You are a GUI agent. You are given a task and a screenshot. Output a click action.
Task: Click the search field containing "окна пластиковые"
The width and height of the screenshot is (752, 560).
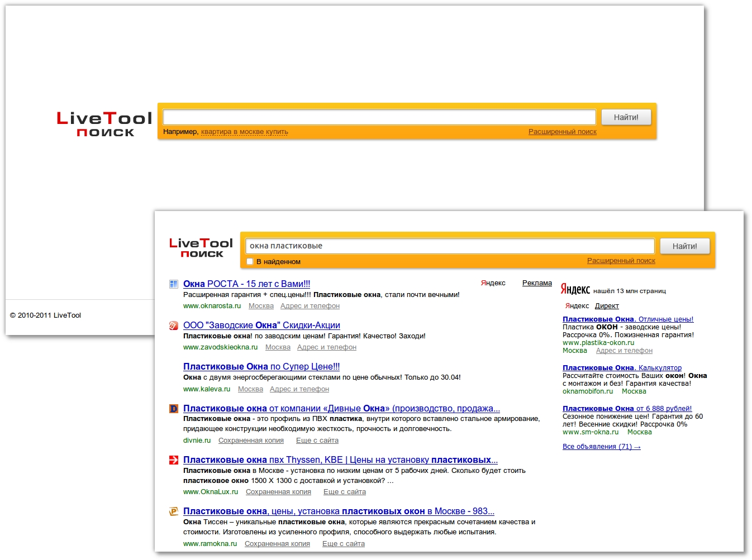tap(450, 246)
